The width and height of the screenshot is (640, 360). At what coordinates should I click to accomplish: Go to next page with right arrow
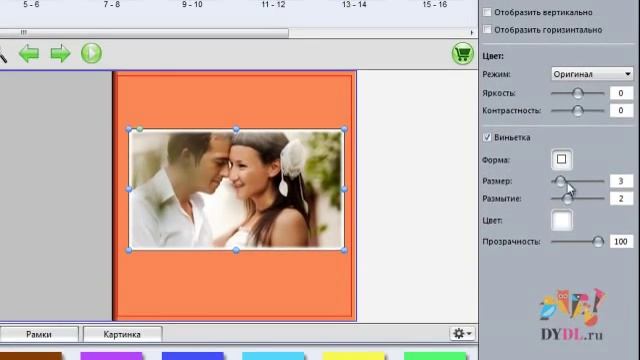click(60, 53)
